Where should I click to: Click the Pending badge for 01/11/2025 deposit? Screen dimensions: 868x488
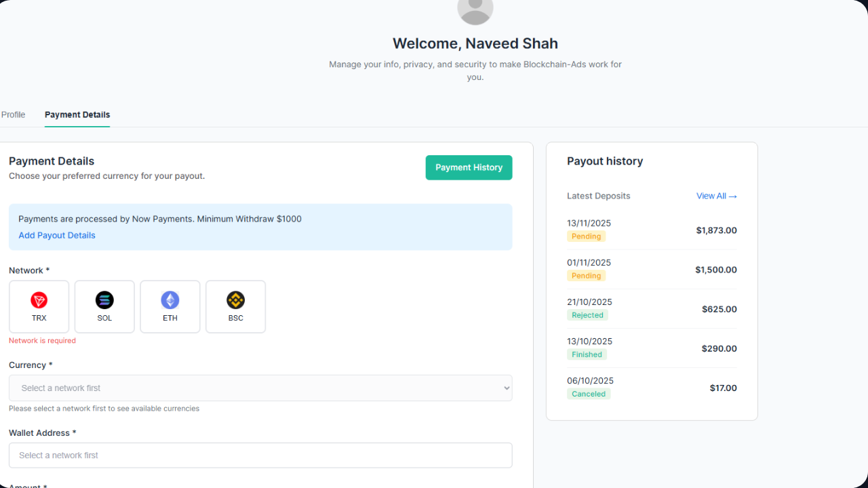pyautogui.click(x=586, y=275)
